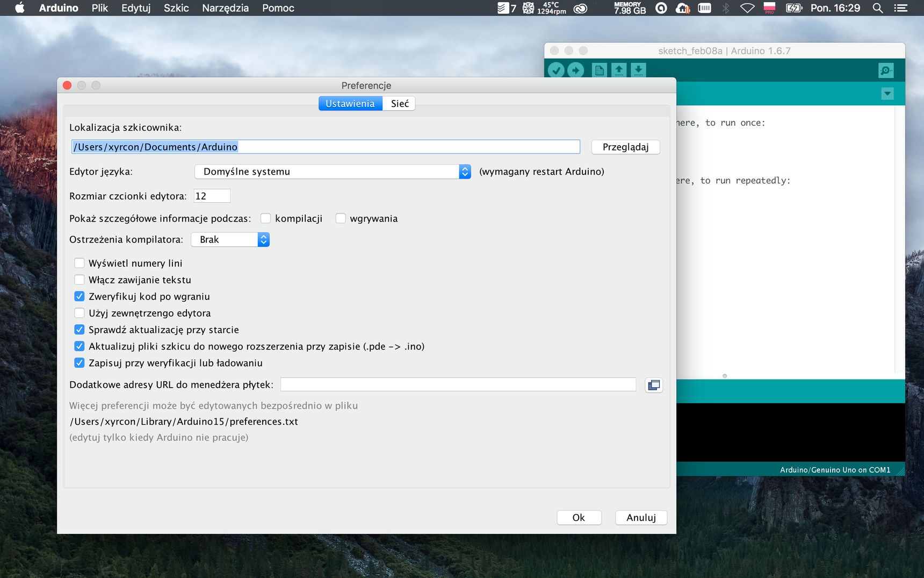Click the sketchbook location path field
The width and height of the screenshot is (924, 578).
pos(326,147)
